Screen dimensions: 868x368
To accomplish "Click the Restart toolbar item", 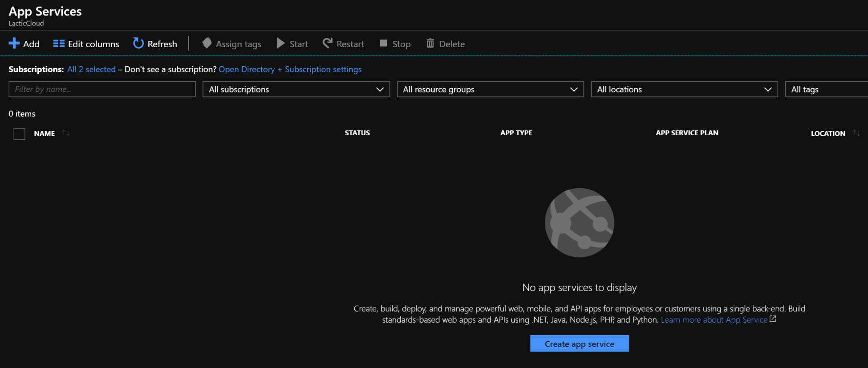I will (343, 44).
